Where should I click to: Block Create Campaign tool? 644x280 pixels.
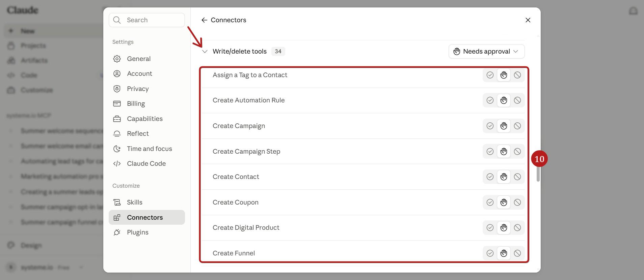coord(517,126)
